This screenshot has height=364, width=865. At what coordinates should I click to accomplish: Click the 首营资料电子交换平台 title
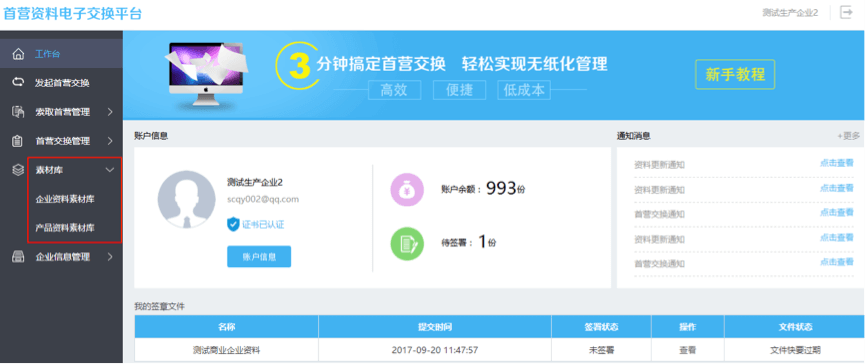coord(73,14)
